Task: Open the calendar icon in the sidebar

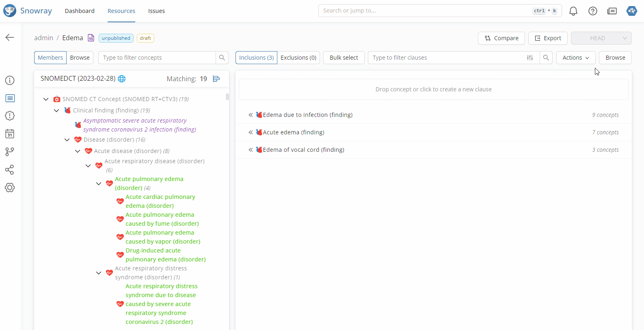Action: [10, 134]
